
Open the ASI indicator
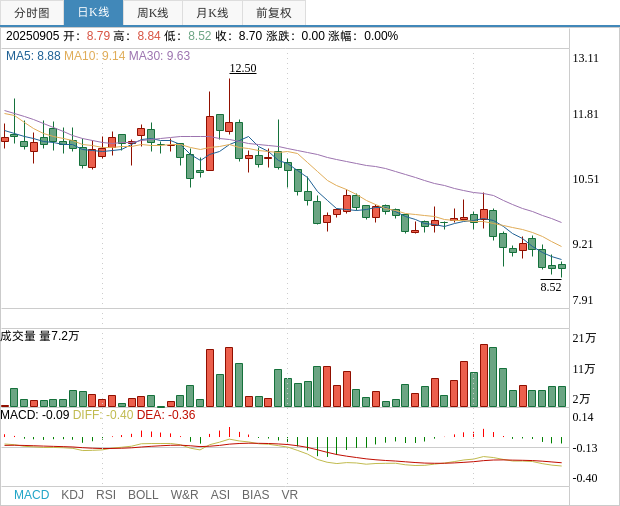220,495
